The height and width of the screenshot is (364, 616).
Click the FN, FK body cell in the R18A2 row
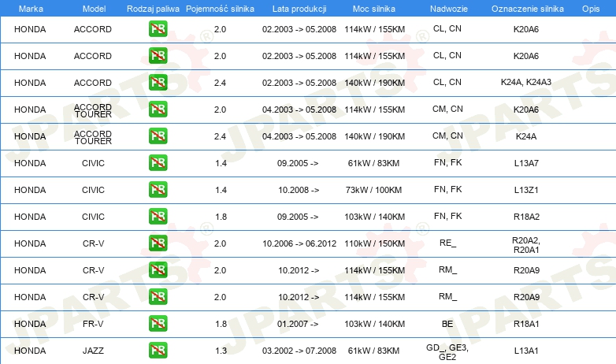(x=448, y=216)
